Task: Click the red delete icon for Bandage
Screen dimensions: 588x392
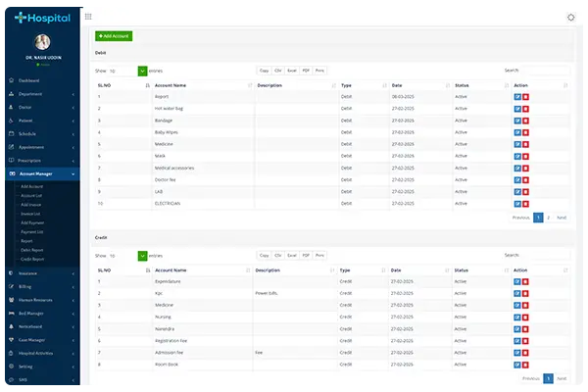Action: click(525, 121)
